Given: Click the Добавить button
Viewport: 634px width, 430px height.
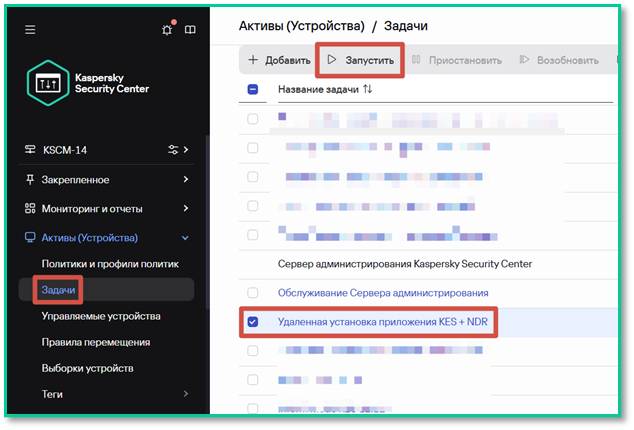Looking at the screenshot, I should (x=279, y=60).
